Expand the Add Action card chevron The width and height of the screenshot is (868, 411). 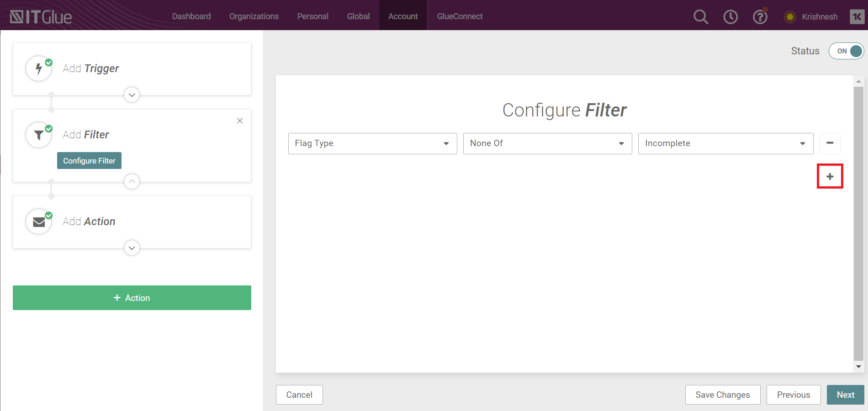click(x=132, y=248)
